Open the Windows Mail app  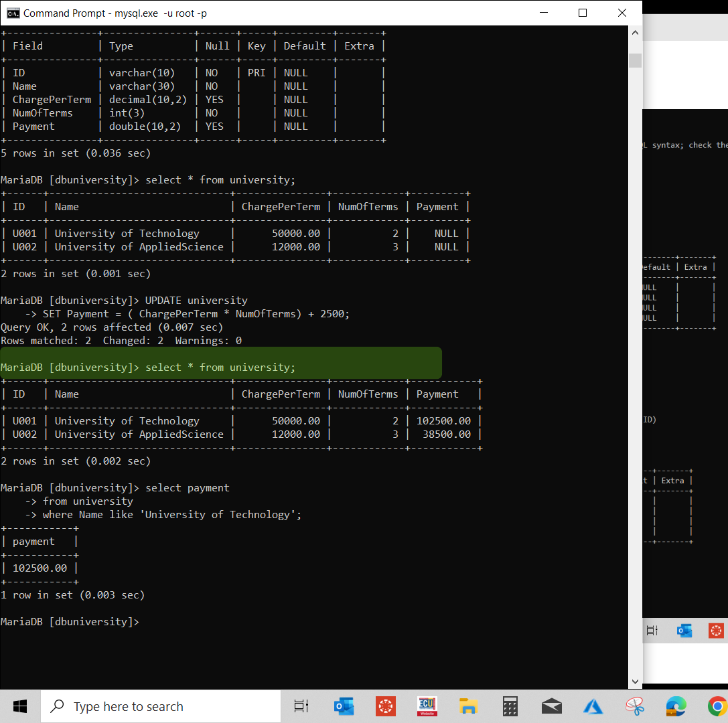click(x=551, y=706)
